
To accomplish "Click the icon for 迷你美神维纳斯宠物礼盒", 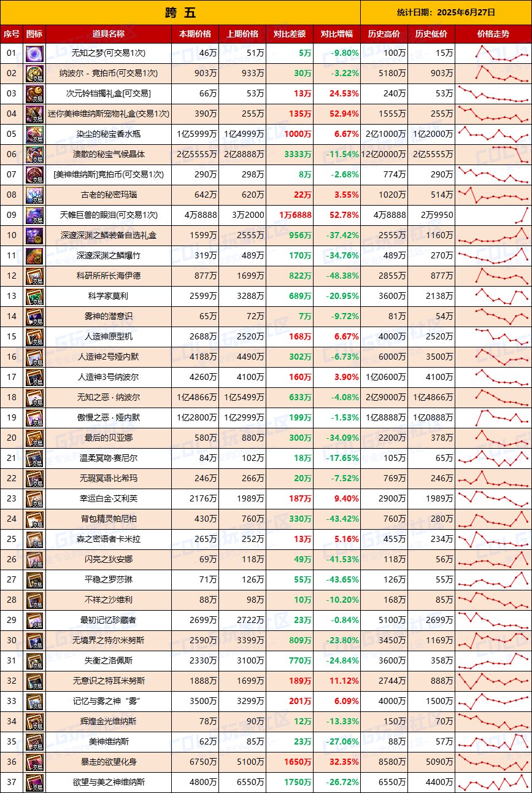I will pyautogui.click(x=34, y=114).
